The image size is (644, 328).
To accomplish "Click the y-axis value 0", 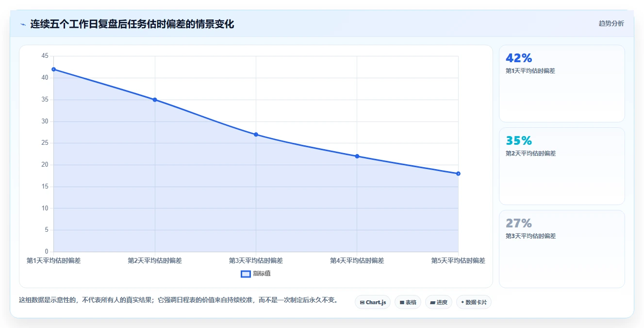I will 47,252.
